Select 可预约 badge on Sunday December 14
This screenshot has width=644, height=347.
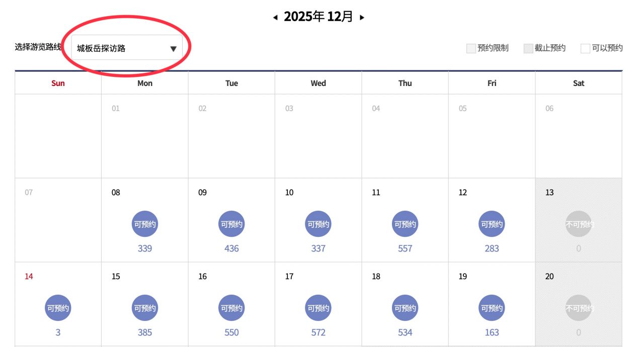[58, 308]
